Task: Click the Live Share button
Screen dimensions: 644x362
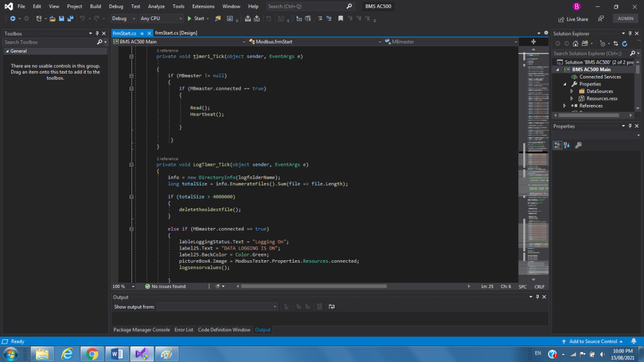Action: click(573, 19)
